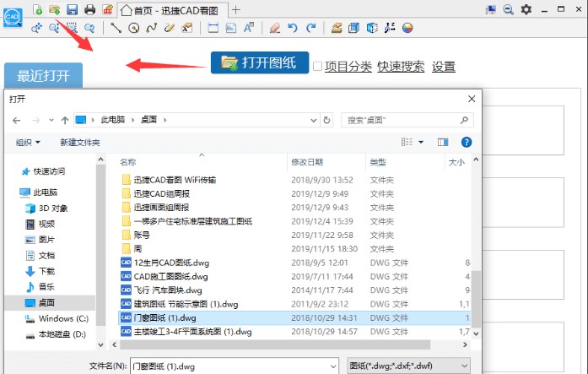Switch to the 首页 - 迅捷CAD看图 tab
The width and height of the screenshot is (588, 374).
(172, 10)
